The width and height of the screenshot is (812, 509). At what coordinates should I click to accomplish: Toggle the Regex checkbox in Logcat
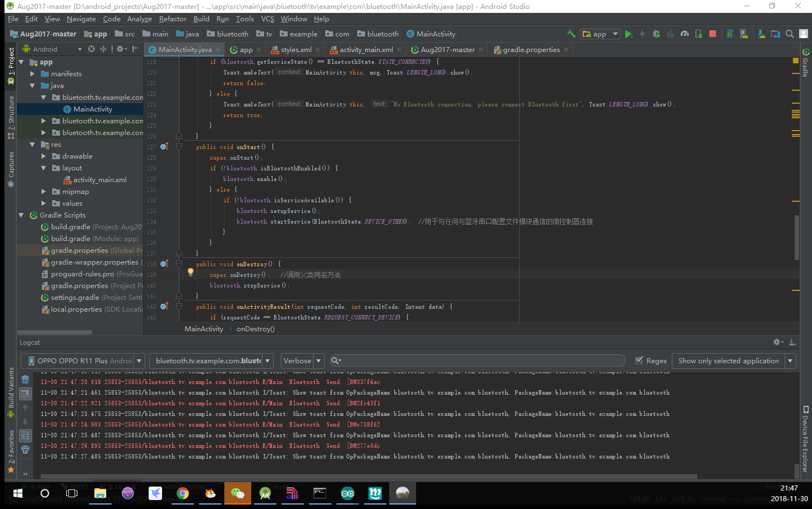tap(639, 360)
